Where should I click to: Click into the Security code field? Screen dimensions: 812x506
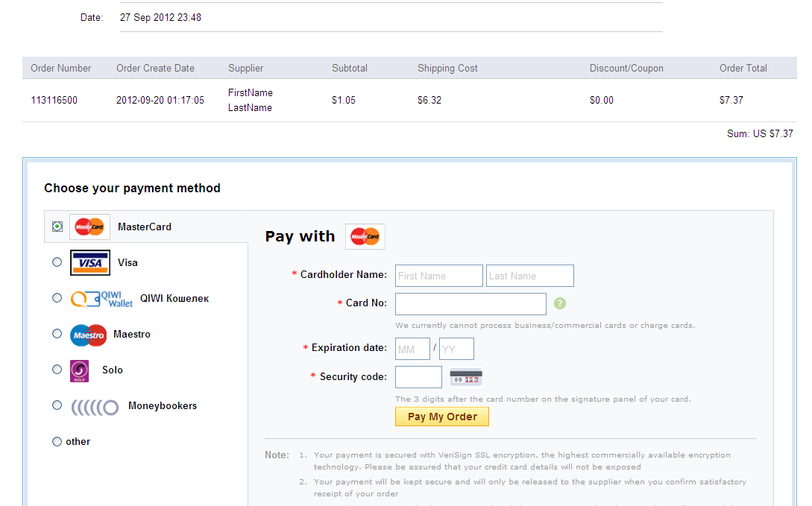(418, 376)
